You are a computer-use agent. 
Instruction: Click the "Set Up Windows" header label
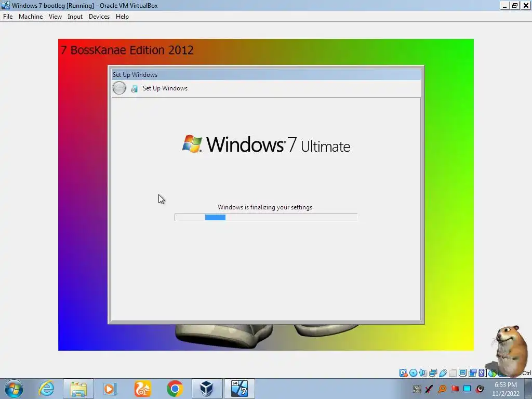[x=165, y=88]
